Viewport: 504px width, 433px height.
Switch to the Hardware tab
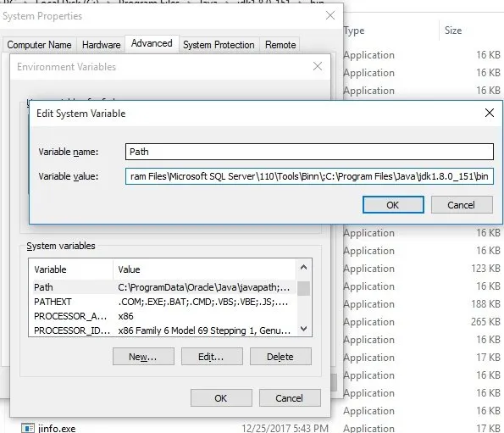(x=102, y=45)
